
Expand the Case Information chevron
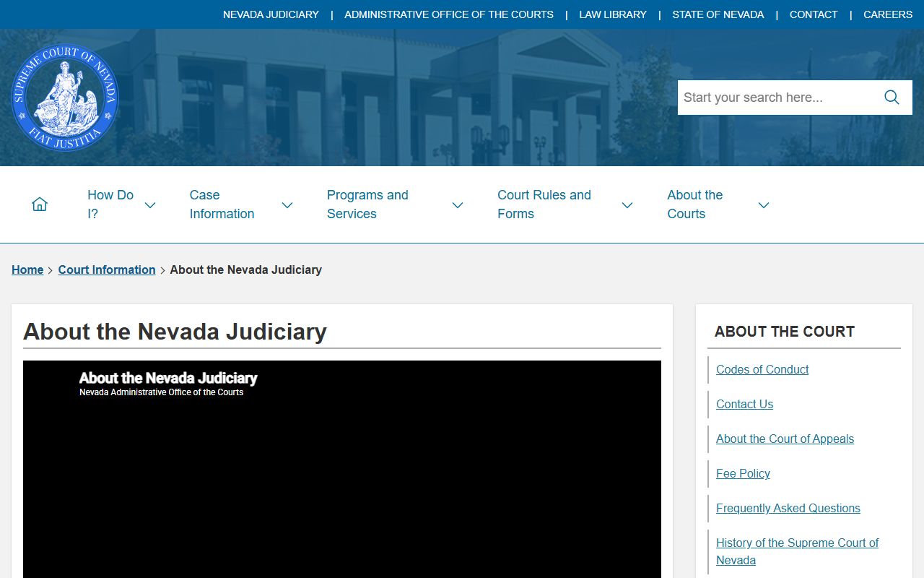point(287,205)
